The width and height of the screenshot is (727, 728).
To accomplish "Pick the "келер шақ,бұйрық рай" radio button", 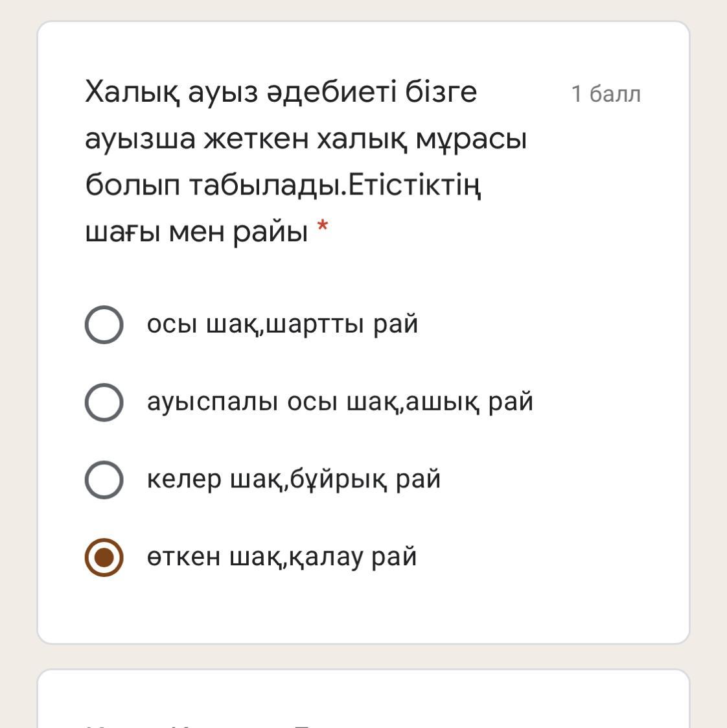I will 104,480.
